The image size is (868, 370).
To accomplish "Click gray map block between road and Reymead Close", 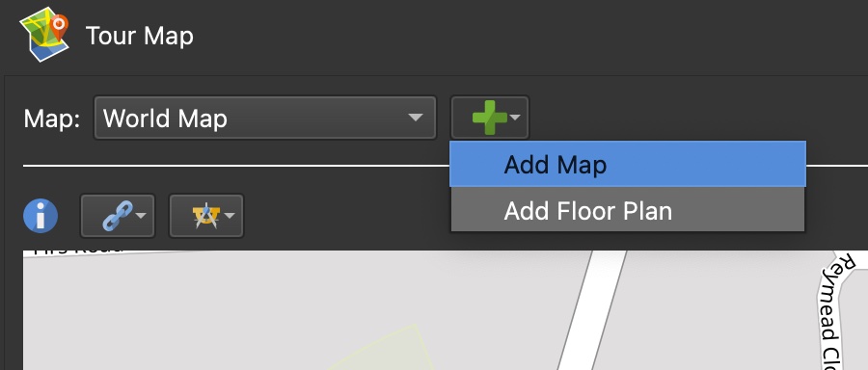I will pos(719,309).
